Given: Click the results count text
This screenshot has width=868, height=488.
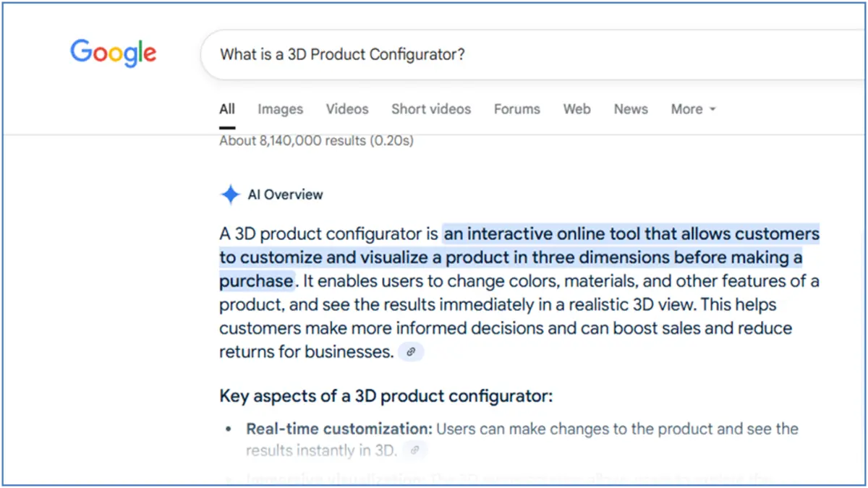Looking at the screenshot, I should click(x=316, y=140).
